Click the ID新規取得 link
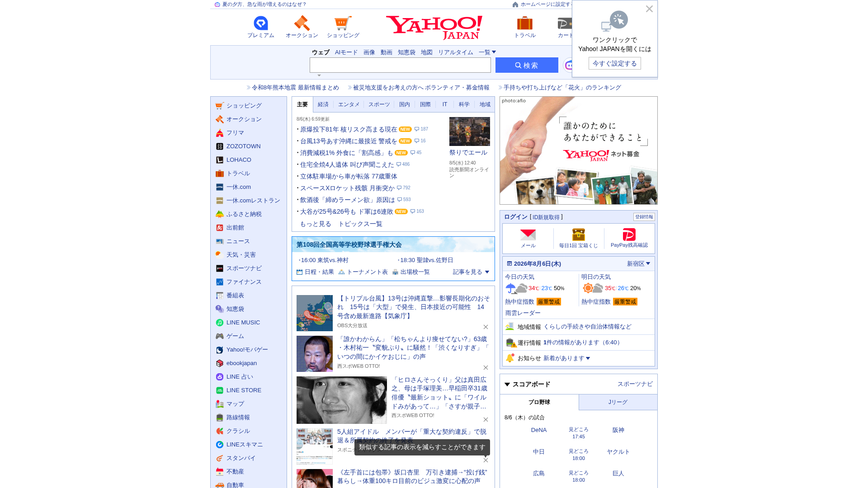This screenshot has width=868, height=488. [546, 217]
